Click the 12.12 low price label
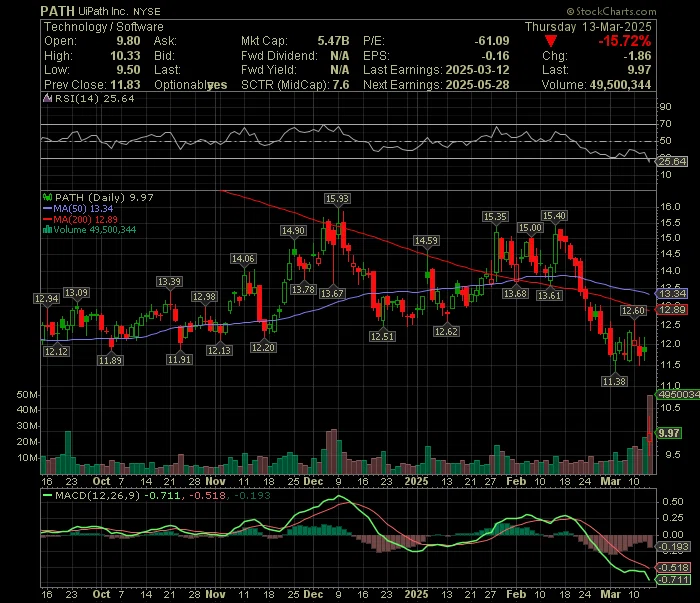The height and width of the screenshot is (603, 700). pyautogui.click(x=56, y=352)
